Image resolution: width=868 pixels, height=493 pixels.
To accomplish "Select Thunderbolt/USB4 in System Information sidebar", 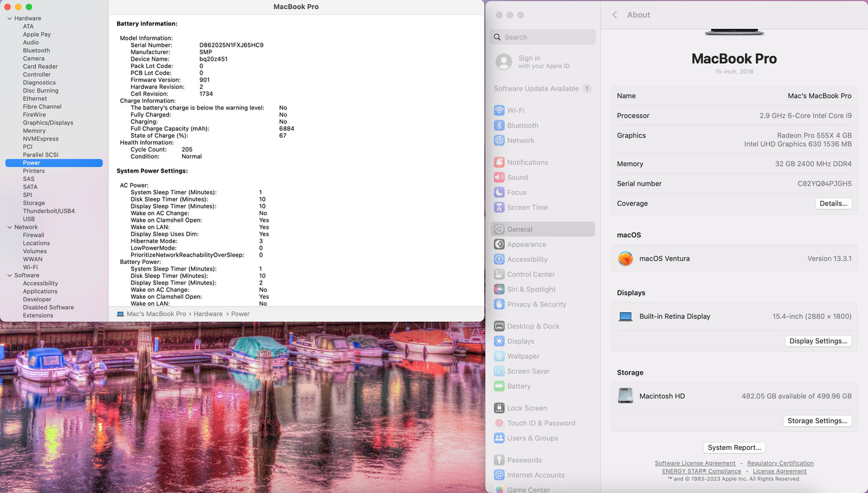I will click(x=49, y=211).
